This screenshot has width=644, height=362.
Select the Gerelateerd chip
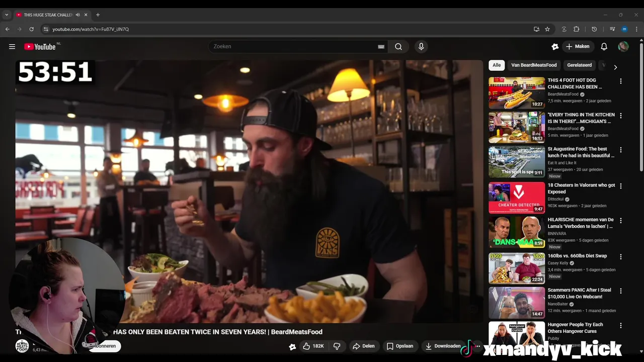580,65
